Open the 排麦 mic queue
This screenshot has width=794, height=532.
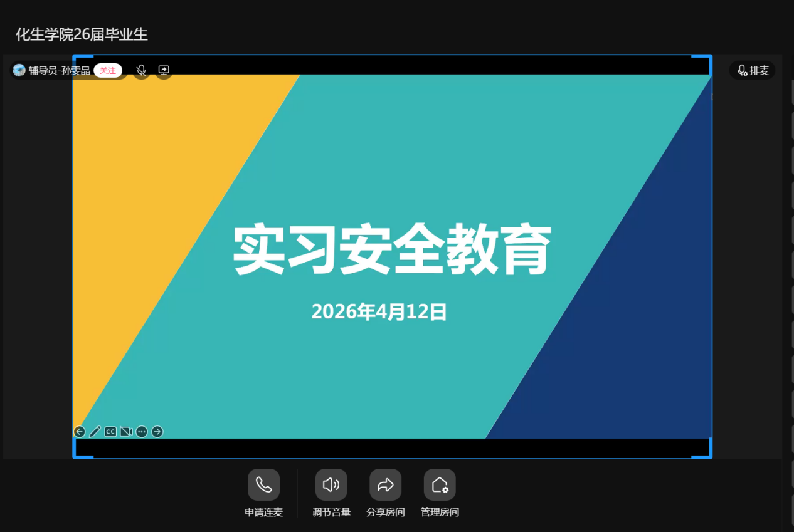753,70
